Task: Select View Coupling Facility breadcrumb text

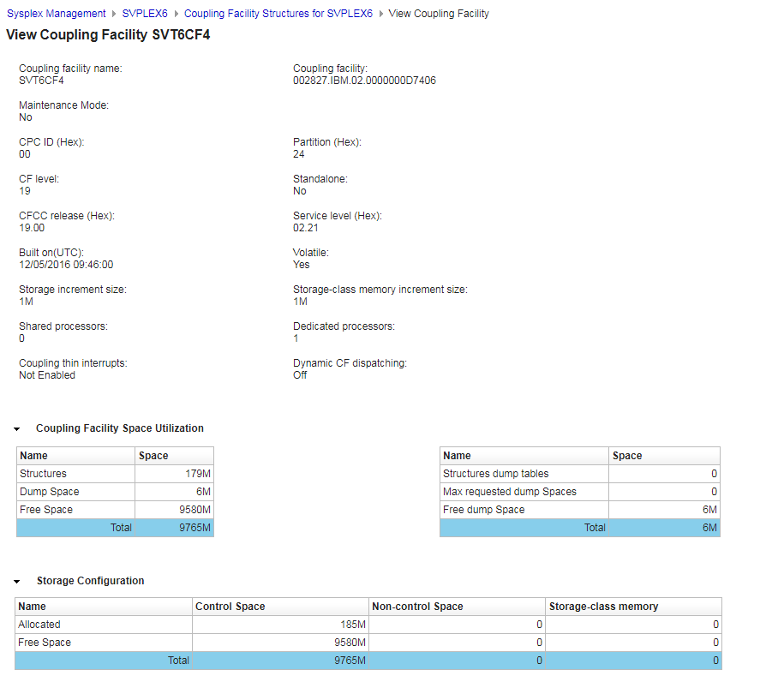Action: coord(439,14)
